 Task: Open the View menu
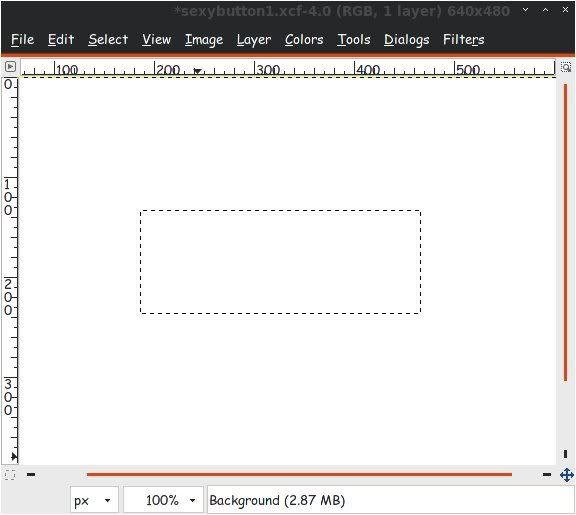(x=156, y=39)
